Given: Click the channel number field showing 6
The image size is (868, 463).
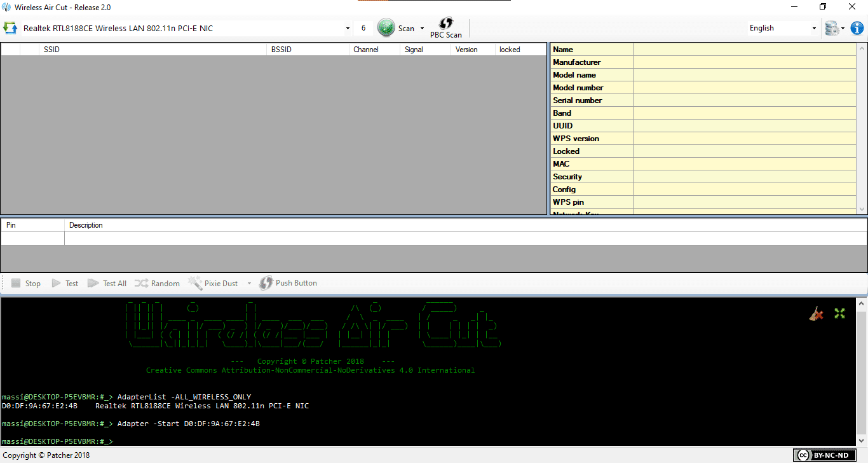Looking at the screenshot, I should point(363,28).
